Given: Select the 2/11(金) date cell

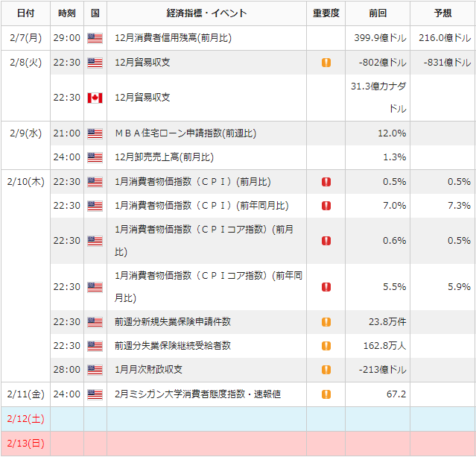Looking at the screenshot, I should [x=25, y=394].
